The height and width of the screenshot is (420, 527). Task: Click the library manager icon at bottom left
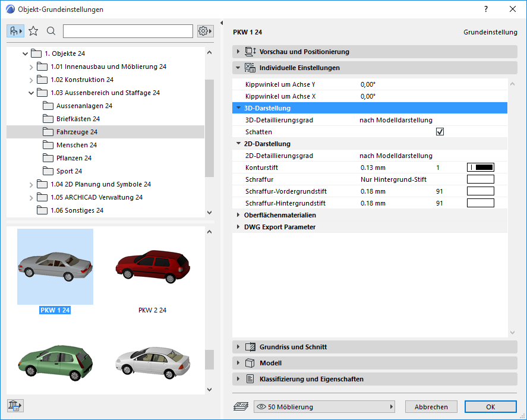pos(15,406)
